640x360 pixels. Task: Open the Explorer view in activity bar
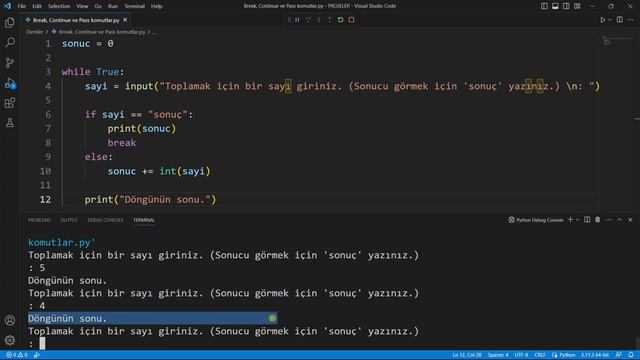(x=10, y=23)
